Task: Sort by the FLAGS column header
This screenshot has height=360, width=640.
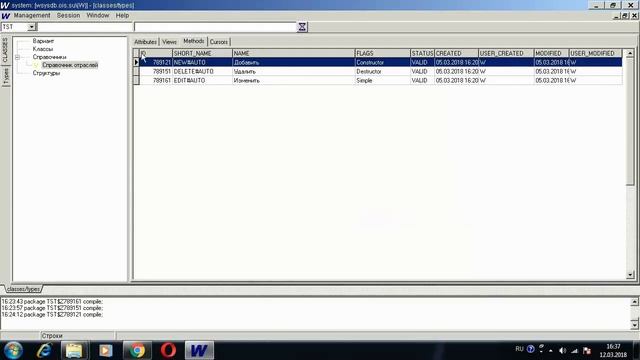Action: click(x=382, y=53)
